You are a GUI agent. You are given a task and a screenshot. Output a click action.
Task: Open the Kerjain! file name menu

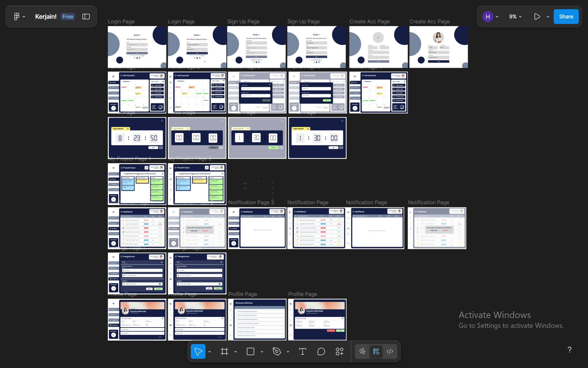46,17
